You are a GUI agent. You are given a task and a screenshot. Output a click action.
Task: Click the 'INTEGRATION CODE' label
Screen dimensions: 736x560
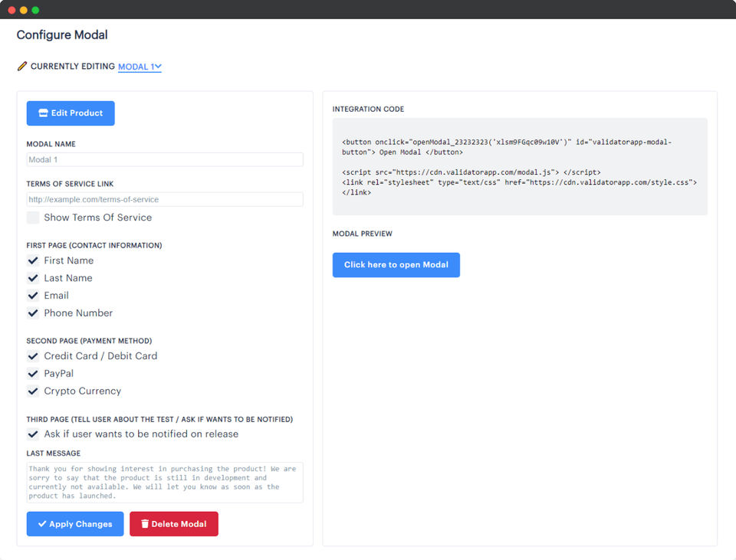(x=368, y=109)
